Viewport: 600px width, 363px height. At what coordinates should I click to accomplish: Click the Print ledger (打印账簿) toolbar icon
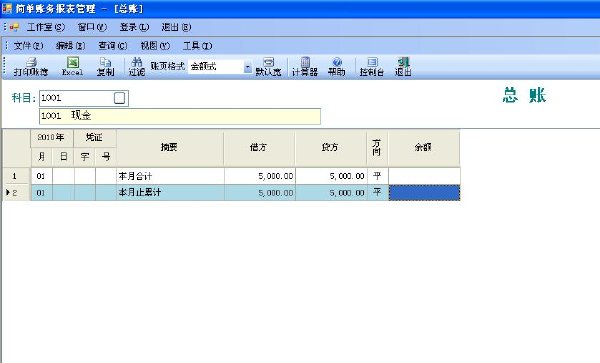coord(31,67)
